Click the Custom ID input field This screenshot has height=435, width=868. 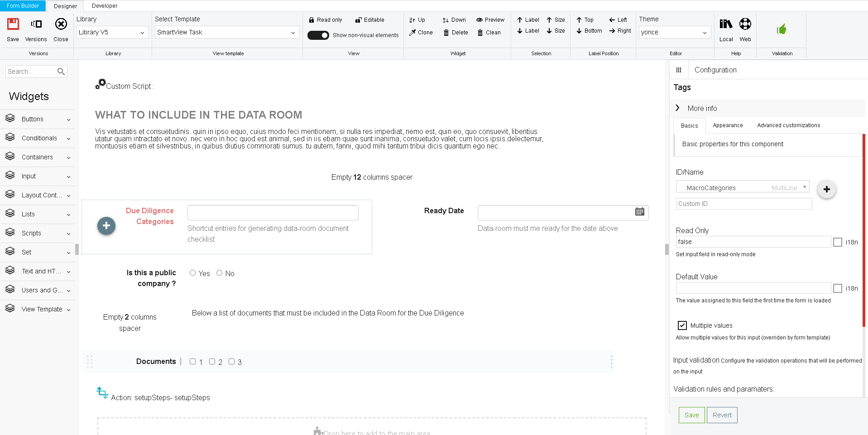[743, 204]
